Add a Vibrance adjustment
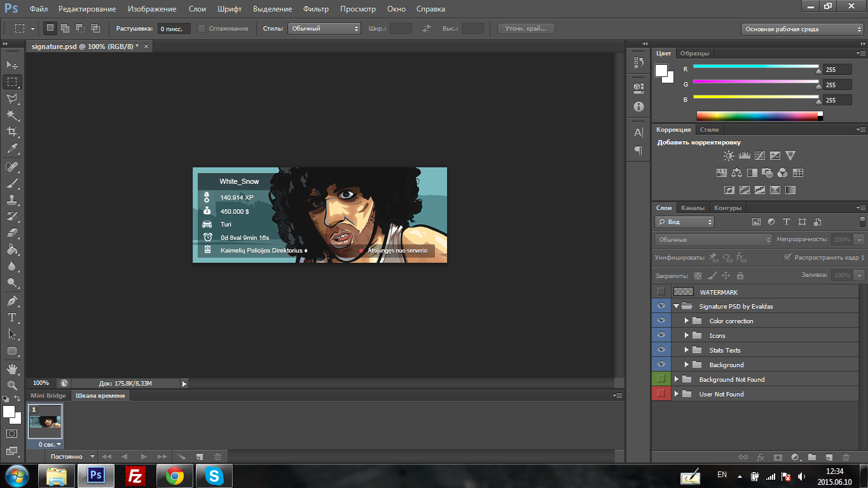The height and width of the screenshot is (488, 868). click(790, 155)
